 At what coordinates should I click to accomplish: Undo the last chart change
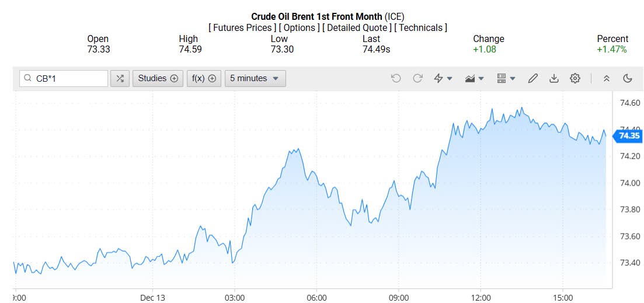point(396,78)
